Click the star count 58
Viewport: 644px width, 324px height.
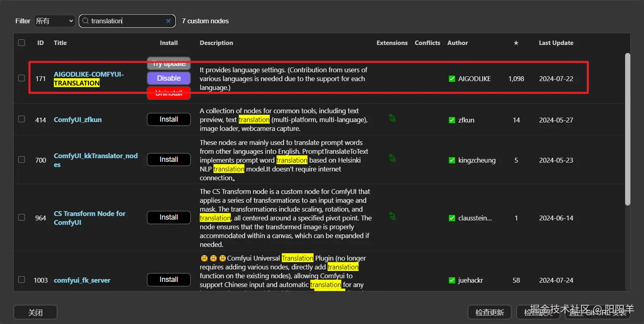[516, 280]
